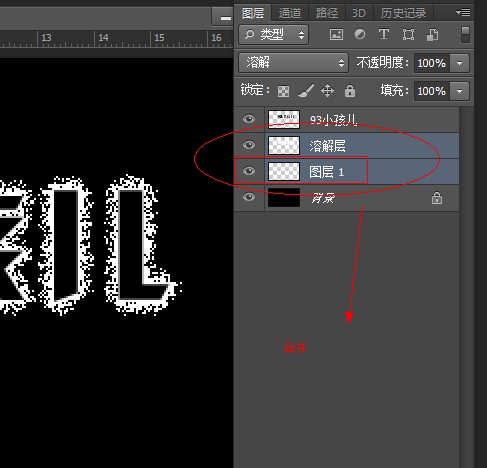Switch to the 通道 tab
The image size is (487, 468).
coord(290,13)
